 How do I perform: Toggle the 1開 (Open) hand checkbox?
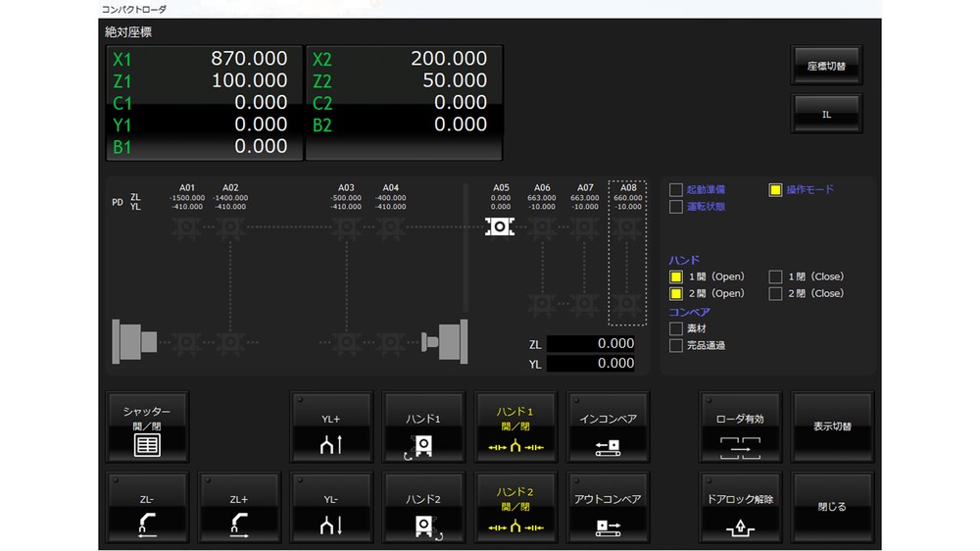pos(676,277)
